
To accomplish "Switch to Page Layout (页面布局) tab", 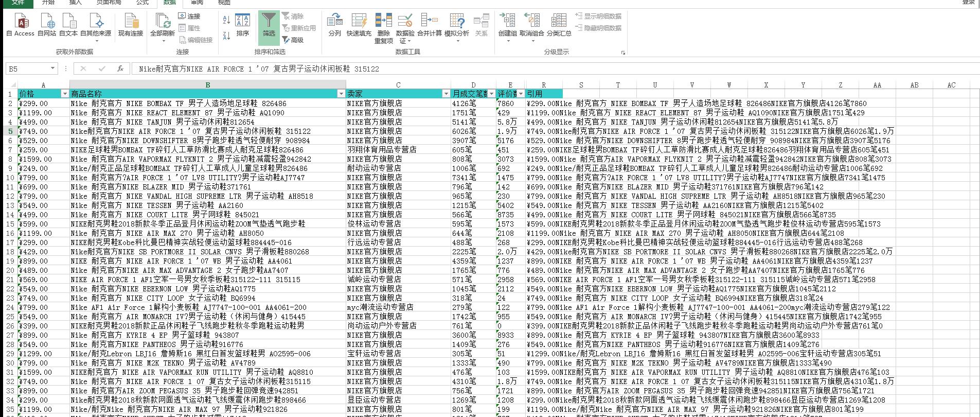I will (109, 3).
